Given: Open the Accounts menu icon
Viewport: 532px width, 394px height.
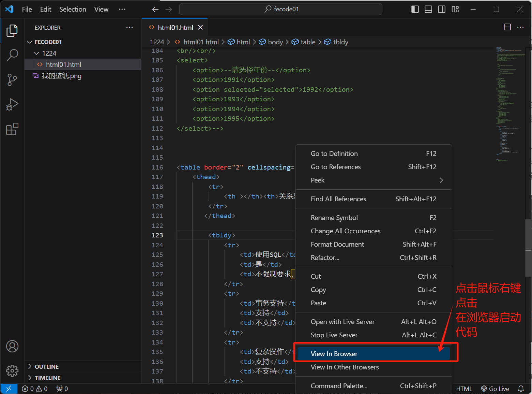Looking at the screenshot, I should (12, 346).
